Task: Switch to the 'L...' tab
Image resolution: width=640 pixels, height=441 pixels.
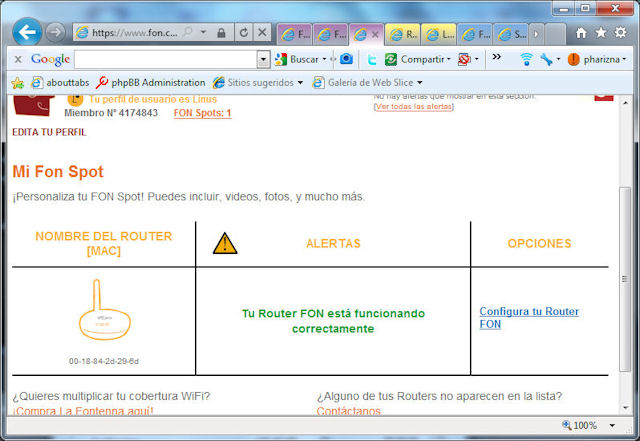Action: pyautogui.click(x=439, y=34)
